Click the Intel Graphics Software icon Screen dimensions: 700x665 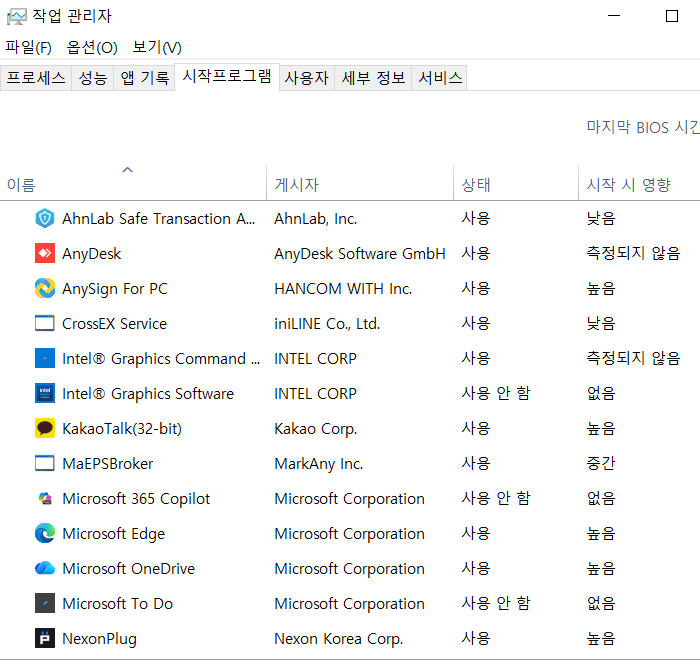(45, 394)
